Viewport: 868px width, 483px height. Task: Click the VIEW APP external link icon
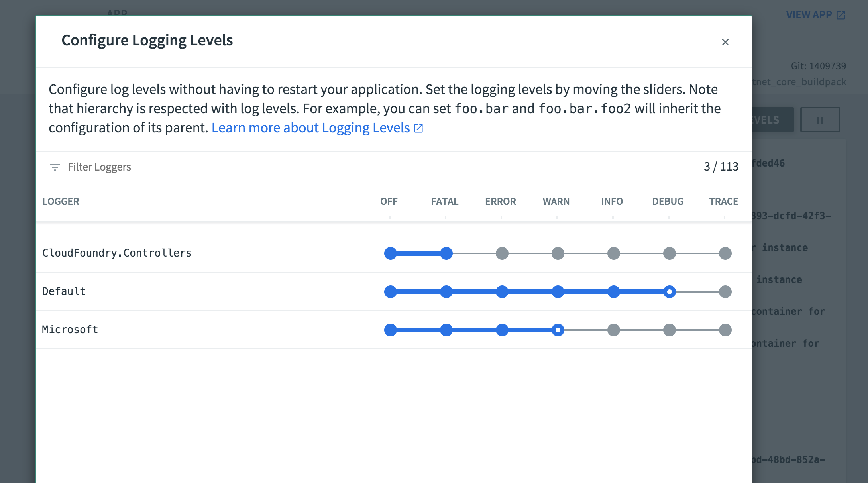pyautogui.click(x=841, y=15)
